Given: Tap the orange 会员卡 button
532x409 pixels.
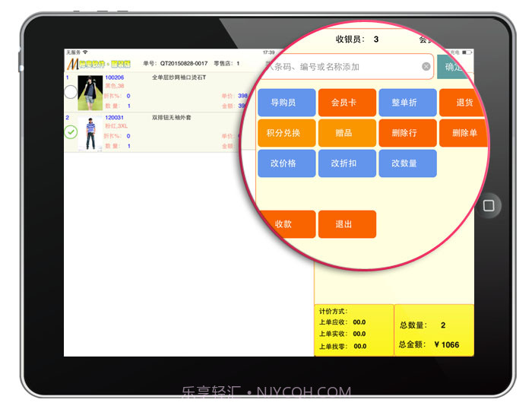Looking at the screenshot, I should pos(347,103).
